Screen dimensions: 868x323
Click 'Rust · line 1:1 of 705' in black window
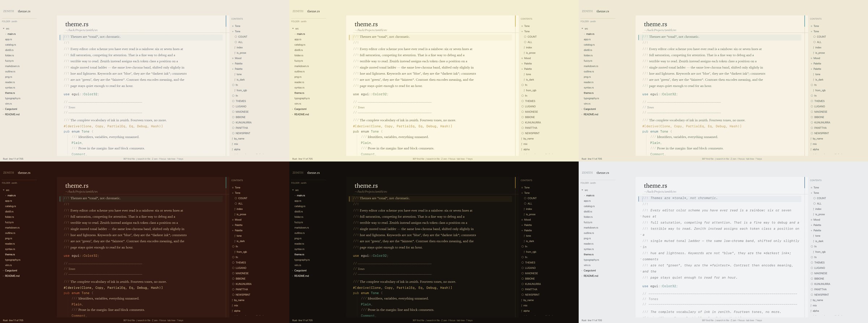(x=302, y=320)
